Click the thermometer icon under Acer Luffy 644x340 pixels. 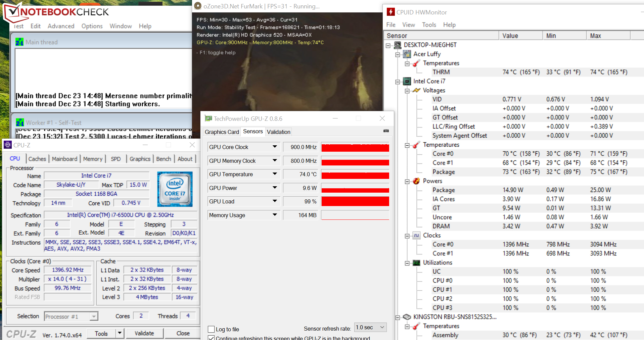416,63
